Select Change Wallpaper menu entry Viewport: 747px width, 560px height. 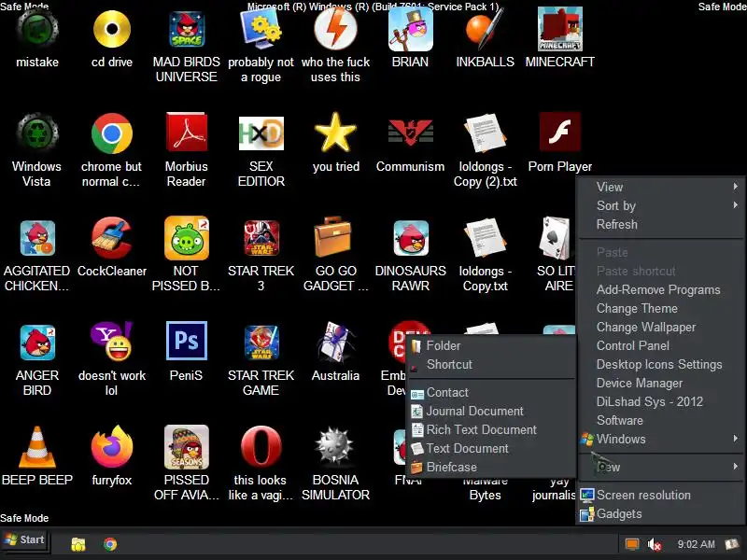[660, 327]
